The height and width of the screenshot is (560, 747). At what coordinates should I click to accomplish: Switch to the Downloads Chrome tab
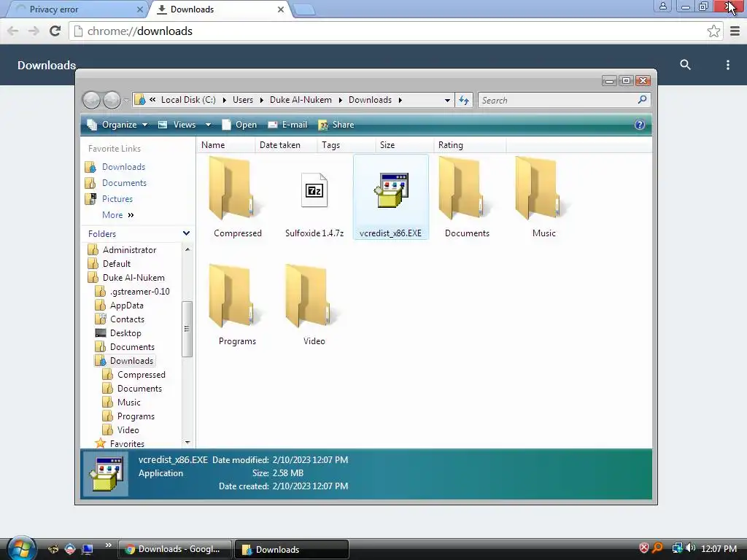pyautogui.click(x=220, y=9)
